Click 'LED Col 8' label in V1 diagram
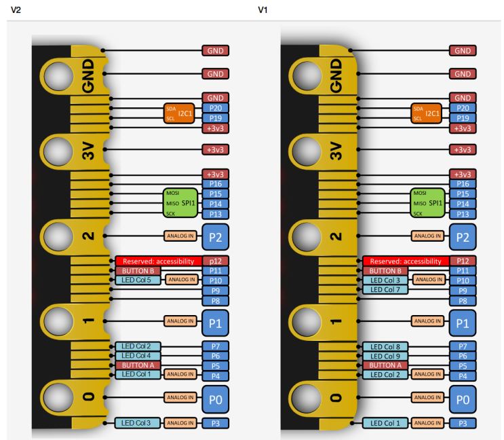Image resolution: width=504 pixels, height=440 pixels. coord(385,347)
